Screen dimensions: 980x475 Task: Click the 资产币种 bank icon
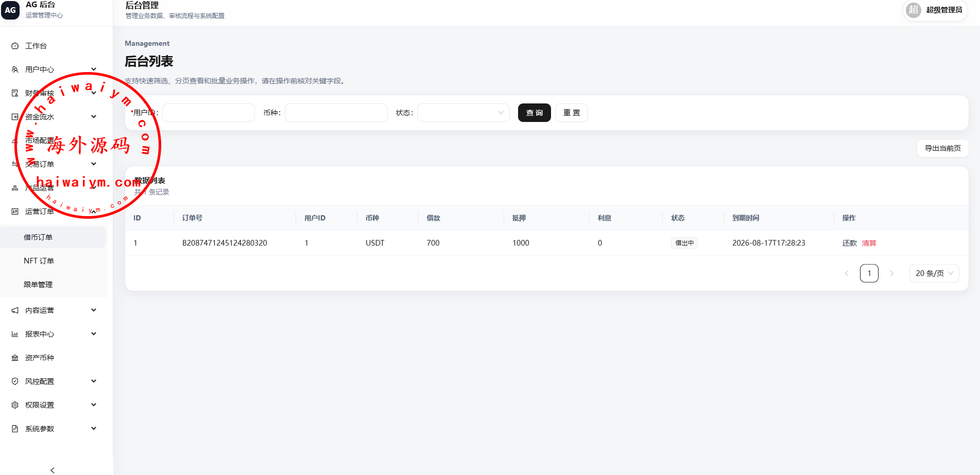15,358
